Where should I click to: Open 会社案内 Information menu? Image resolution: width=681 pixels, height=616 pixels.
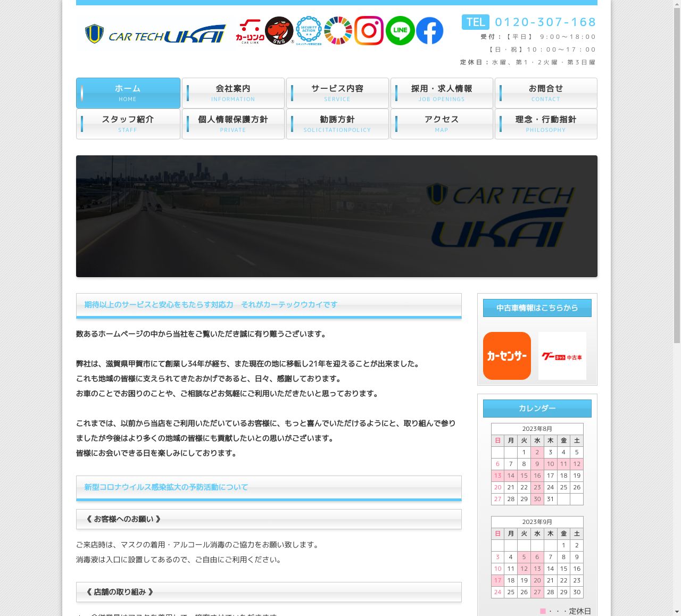(233, 93)
